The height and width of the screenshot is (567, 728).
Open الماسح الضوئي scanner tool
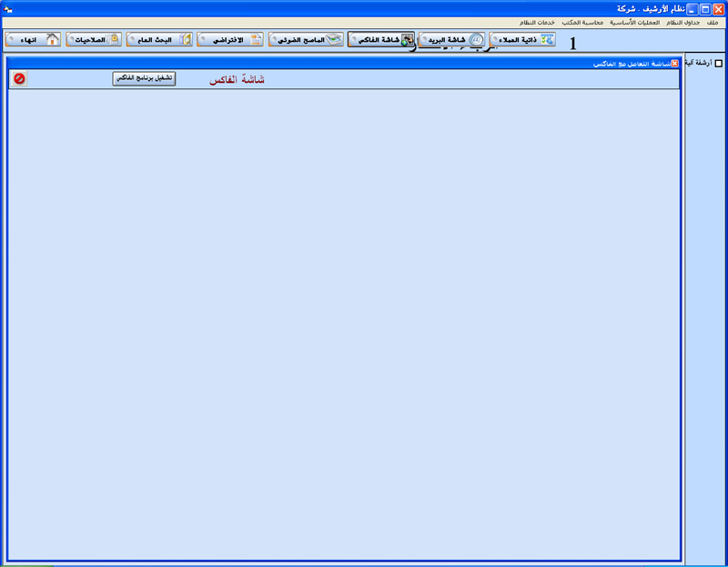pos(309,40)
